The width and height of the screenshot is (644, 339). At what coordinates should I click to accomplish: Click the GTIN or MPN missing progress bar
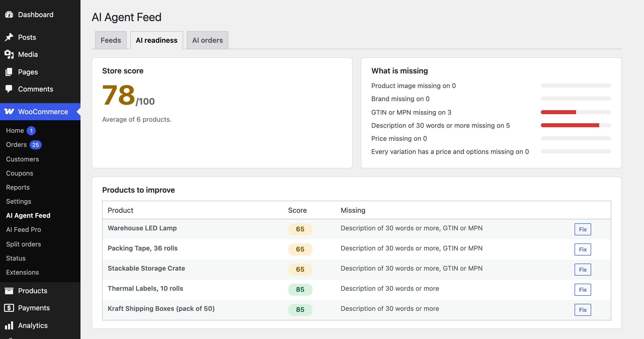tap(576, 112)
